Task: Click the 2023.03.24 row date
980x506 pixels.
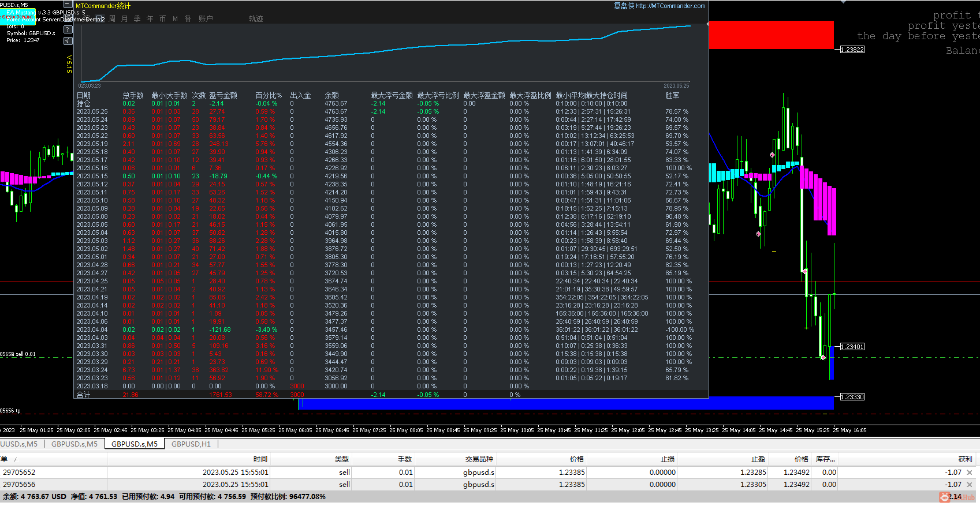Action: [92, 370]
